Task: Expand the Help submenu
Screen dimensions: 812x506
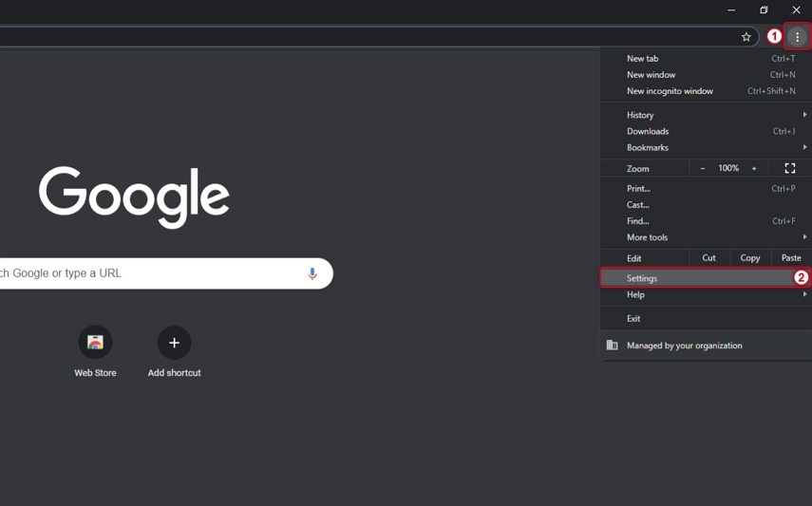Action: coord(706,294)
